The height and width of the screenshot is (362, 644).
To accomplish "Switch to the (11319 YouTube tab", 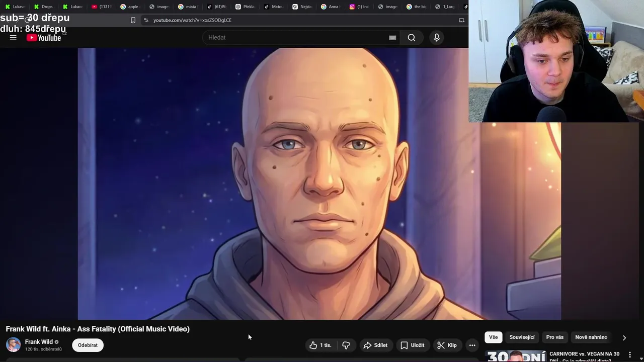I will (101, 7).
